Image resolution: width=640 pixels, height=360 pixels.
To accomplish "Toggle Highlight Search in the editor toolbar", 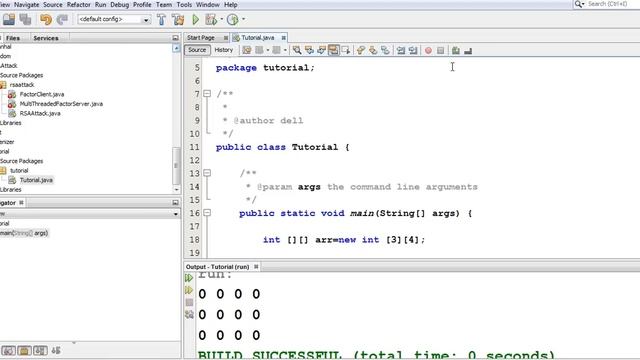I will coord(333,50).
